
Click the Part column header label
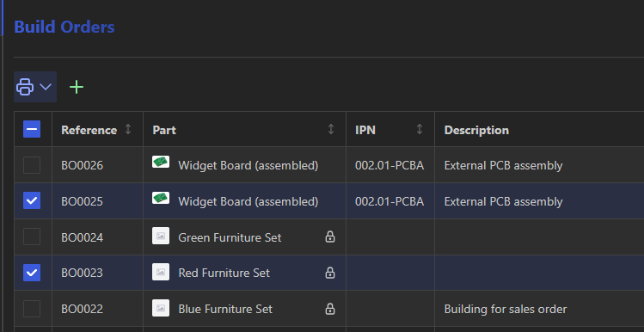(164, 130)
